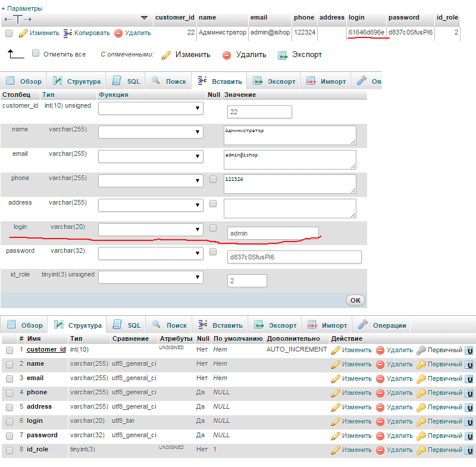This screenshot has height=467, width=476.
Task: Check the login row in the structure table
Action: click(10, 421)
